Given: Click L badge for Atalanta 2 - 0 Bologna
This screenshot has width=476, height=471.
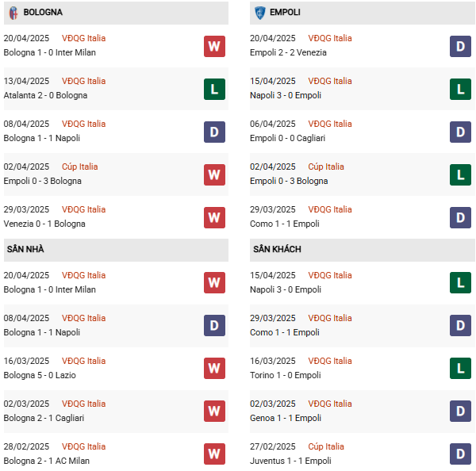Looking at the screenshot, I should [214, 88].
